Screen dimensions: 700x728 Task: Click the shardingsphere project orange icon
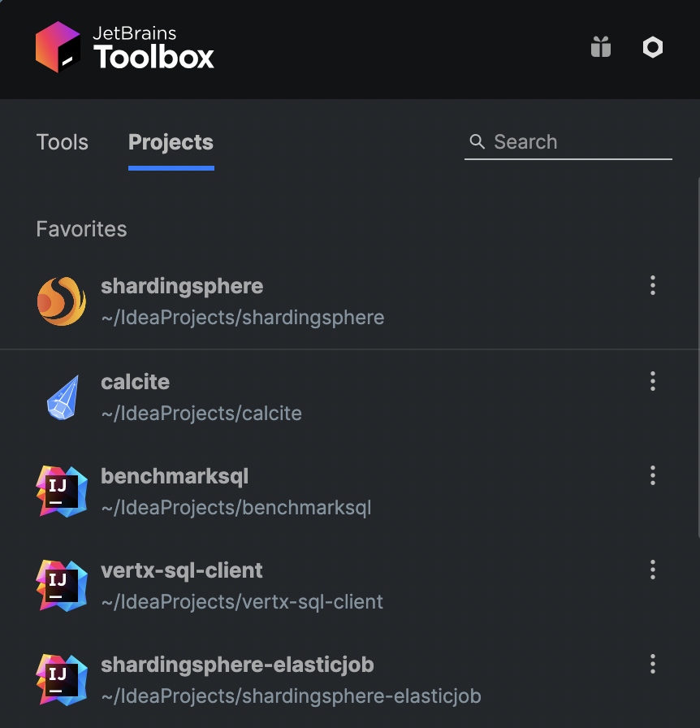pos(61,301)
